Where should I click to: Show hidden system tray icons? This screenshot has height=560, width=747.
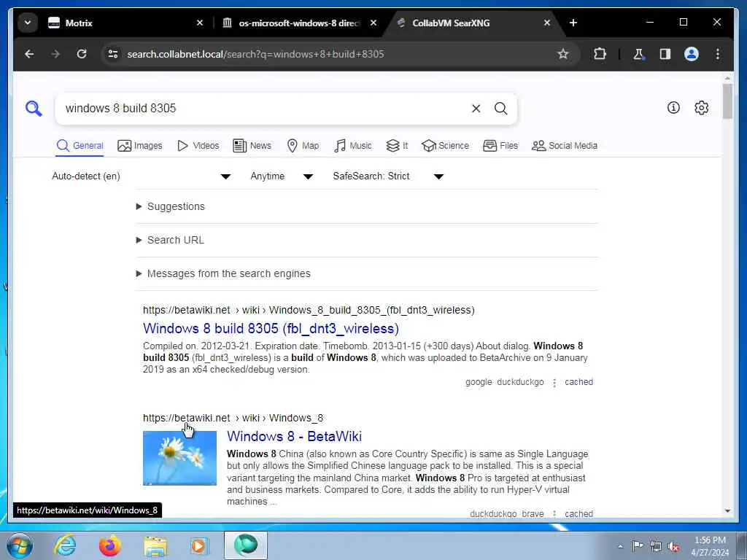(x=620, y=547)
